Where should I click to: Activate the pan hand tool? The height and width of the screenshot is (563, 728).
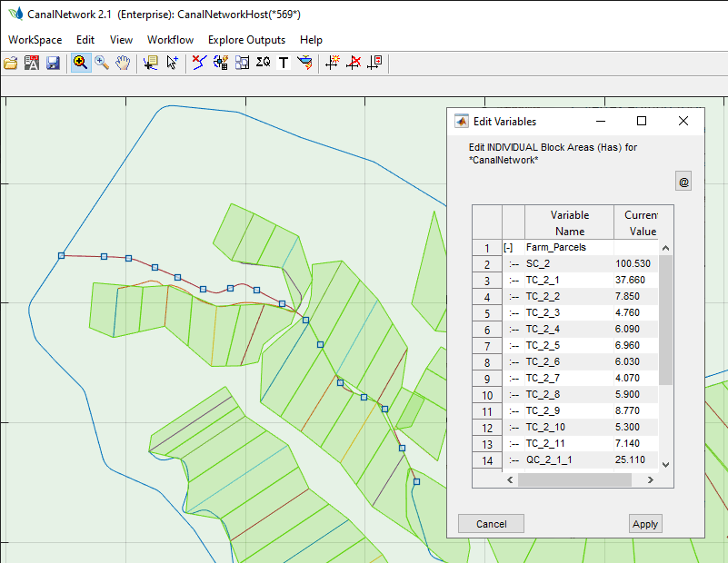[x=123, y=63]
